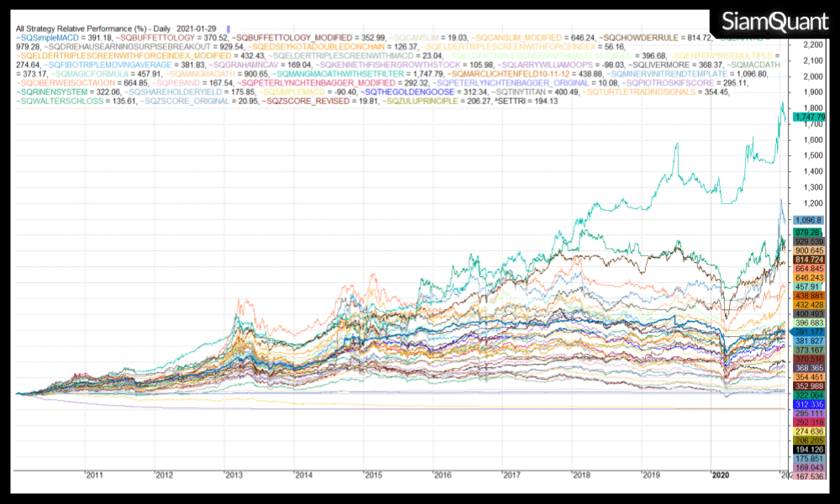Select the SQZSCORE_REVISED legend entry

pyautogui.click(x=302, y=100)
